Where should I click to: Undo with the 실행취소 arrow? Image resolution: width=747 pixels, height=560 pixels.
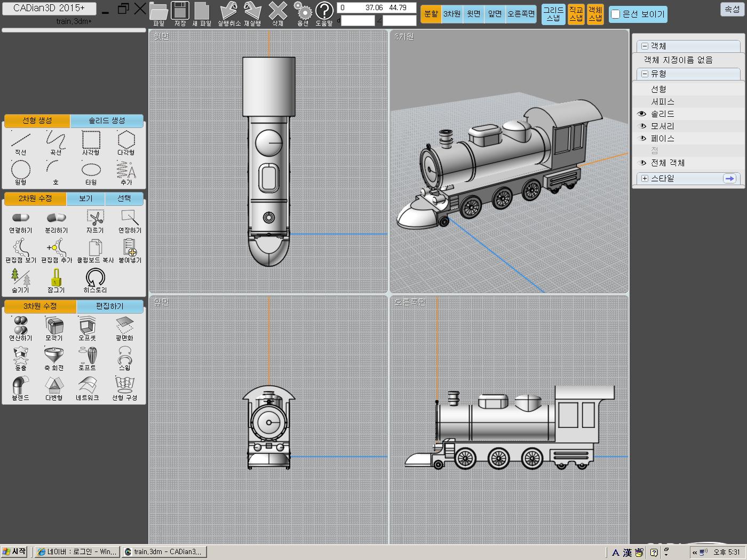[229, 14]
